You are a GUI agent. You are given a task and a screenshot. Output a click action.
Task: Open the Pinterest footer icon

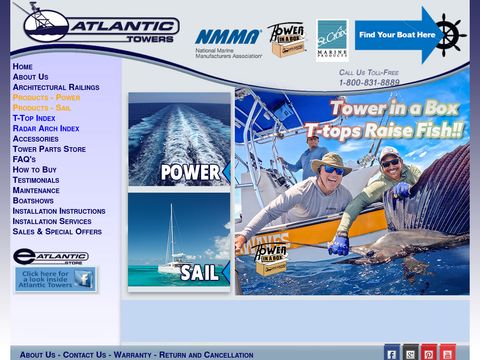pos(429,353)
